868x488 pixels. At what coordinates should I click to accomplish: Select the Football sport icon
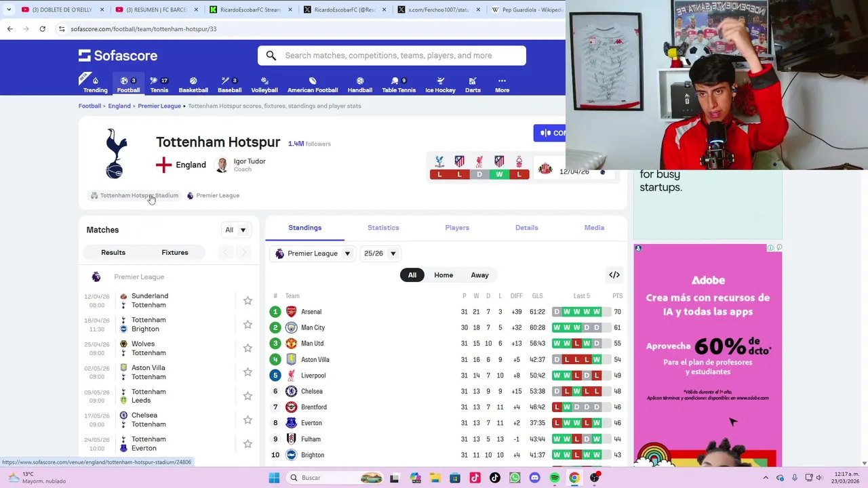(128, 84)
